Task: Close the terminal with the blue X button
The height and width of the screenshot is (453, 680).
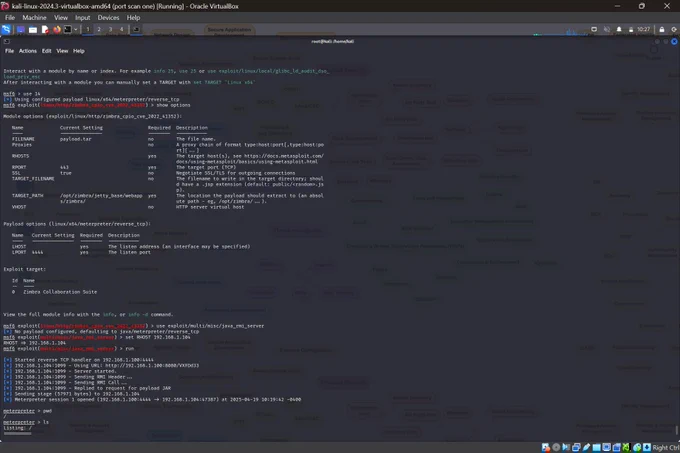Action: point(674,42)
